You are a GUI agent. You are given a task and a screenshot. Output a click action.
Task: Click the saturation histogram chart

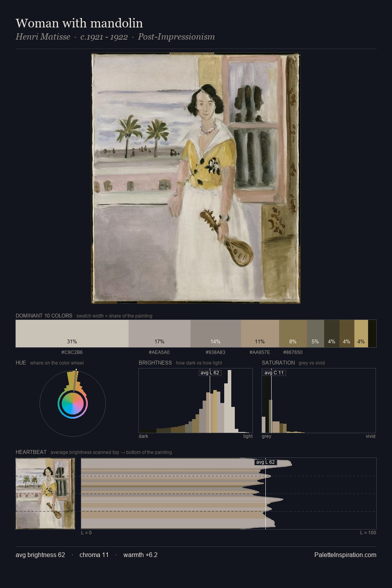coord(319,401)
